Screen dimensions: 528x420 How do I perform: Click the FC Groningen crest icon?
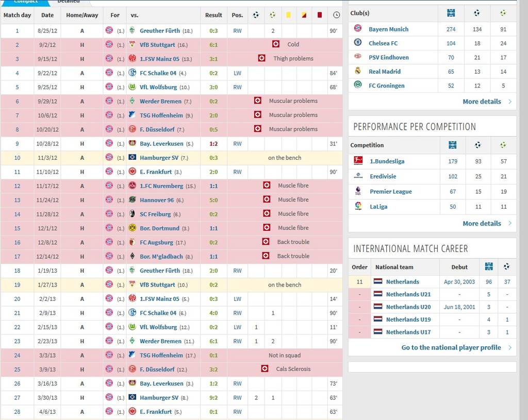(x=358, y=85)
